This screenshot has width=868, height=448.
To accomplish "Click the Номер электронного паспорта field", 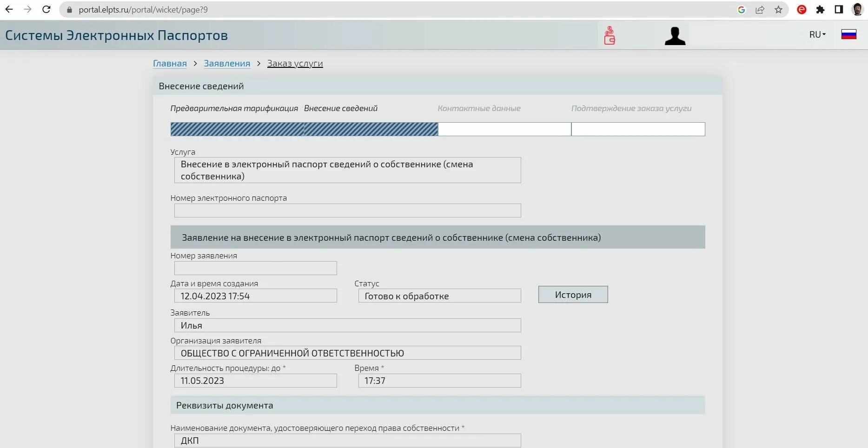I will (x=347, y=211).
